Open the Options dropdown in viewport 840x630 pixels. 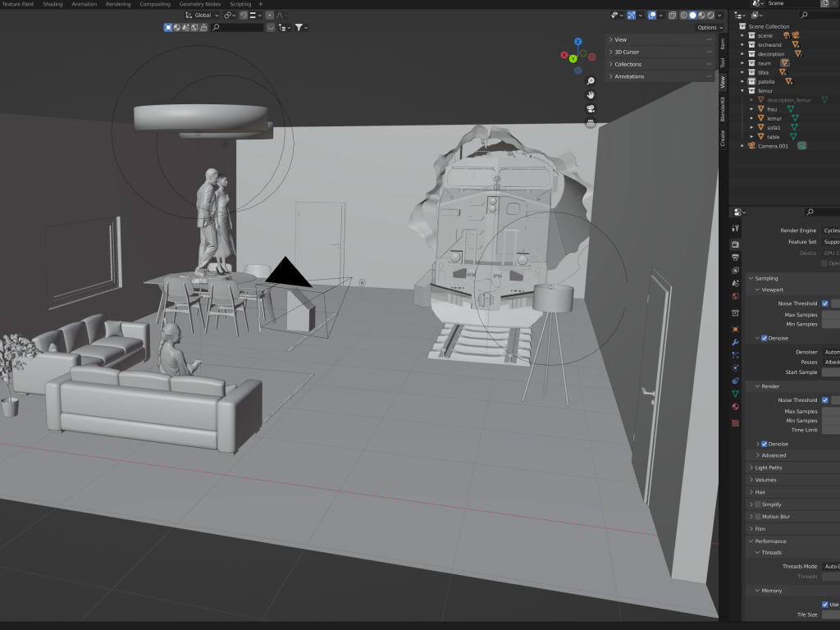[x=710, y=27]
